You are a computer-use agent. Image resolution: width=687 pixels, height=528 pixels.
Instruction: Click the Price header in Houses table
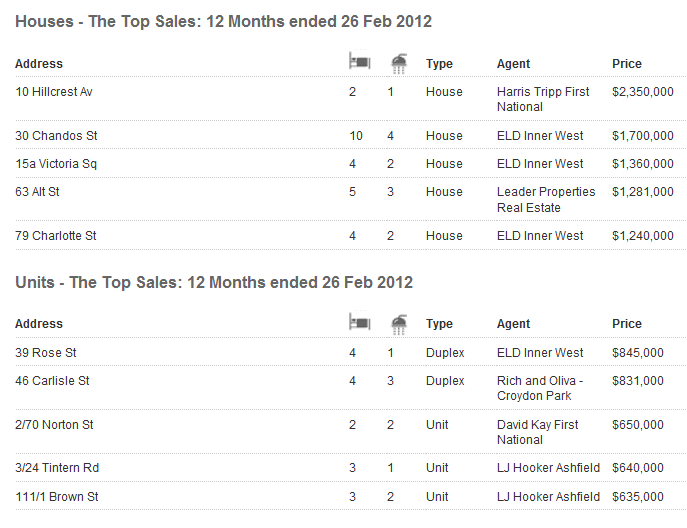pos(627,64)
